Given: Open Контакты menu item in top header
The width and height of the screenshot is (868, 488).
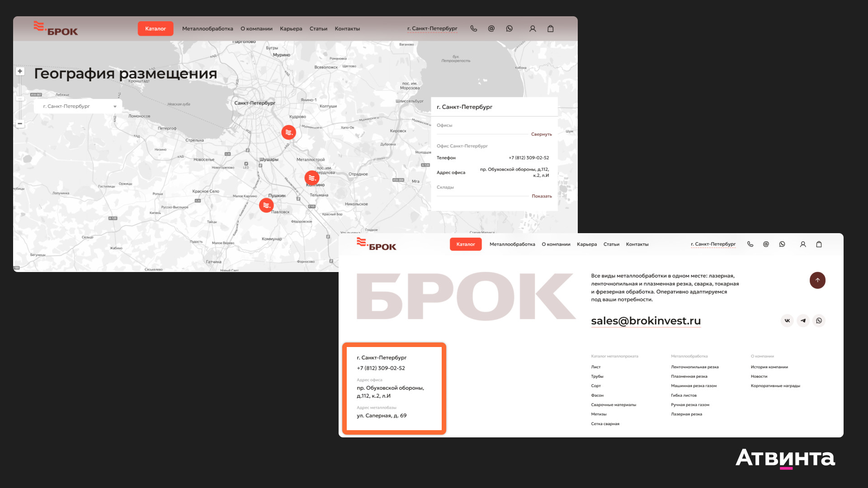Looking at the screenshot, I should coord(347,28).
